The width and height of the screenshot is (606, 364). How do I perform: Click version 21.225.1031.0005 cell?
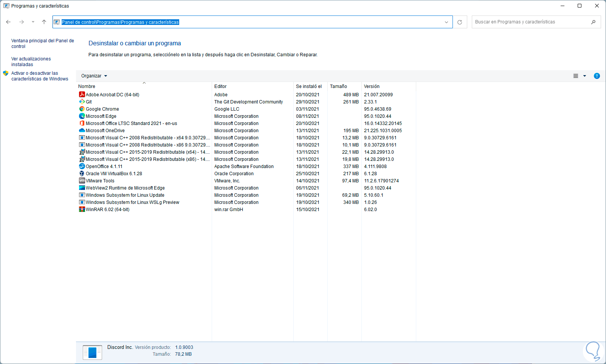pyautogui.click(x=383, y=131)
